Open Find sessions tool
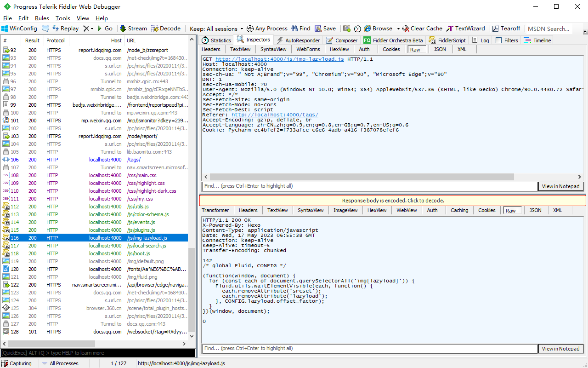The image size is (588, 368). pyautogui.click(x=300, y=29)
